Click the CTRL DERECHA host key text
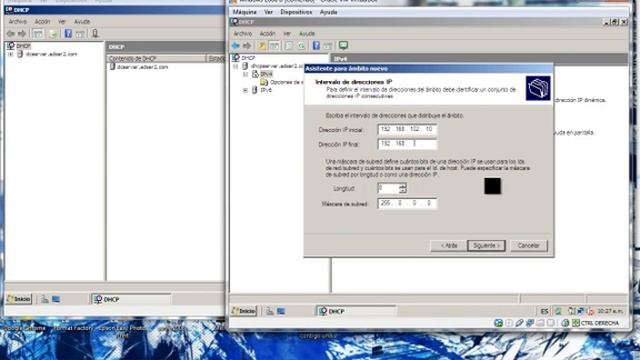This screenshot has height=360, width=640. (600, 323)
